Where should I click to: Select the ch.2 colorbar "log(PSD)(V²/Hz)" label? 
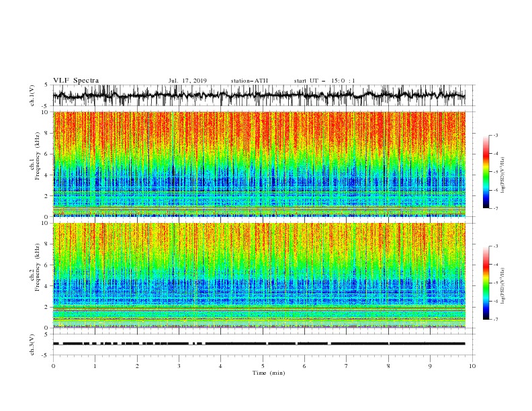(x=503, y=286)
